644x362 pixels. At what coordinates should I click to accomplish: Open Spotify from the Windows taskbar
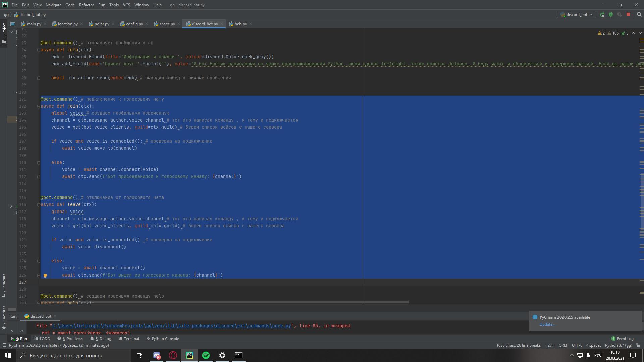coord(206,355)
